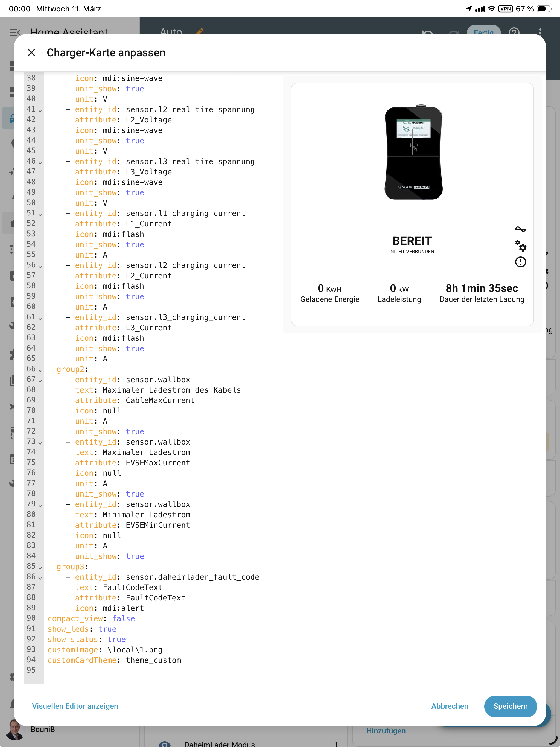The height and width of the screenshot is (747, 560).
Task: Click the wallbox charger image
Action: pyautogui.click(x=413, y=152)
